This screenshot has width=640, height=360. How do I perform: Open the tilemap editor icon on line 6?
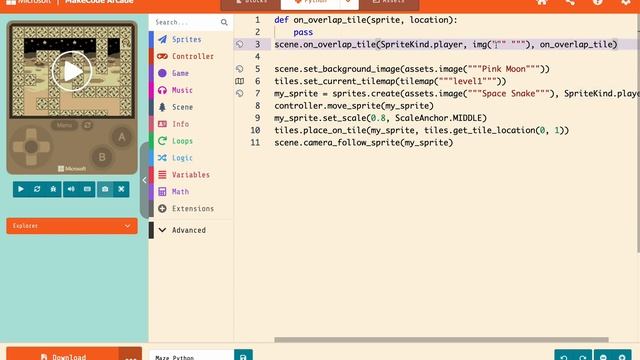240,81
